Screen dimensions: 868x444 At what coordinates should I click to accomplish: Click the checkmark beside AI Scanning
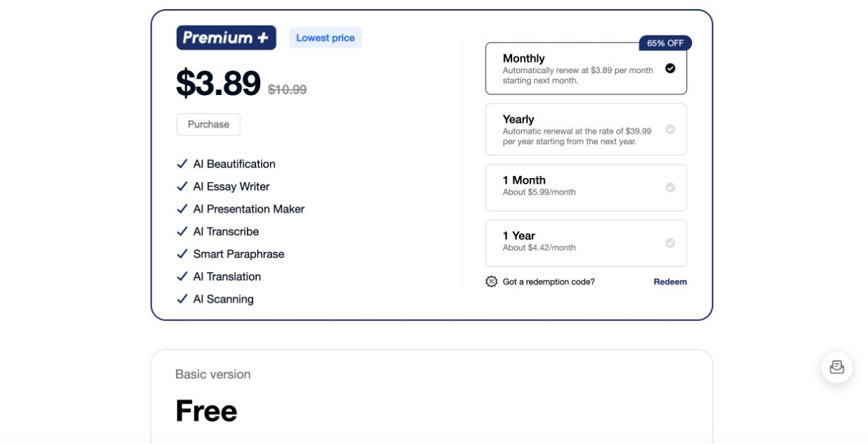click(182, 299)
